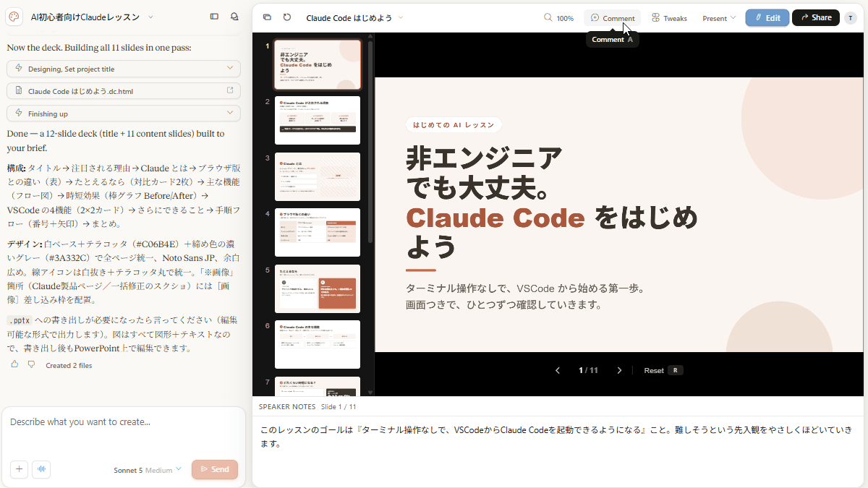Open the Claude Code はじめよう.dc.html file chip

(123, 91)
